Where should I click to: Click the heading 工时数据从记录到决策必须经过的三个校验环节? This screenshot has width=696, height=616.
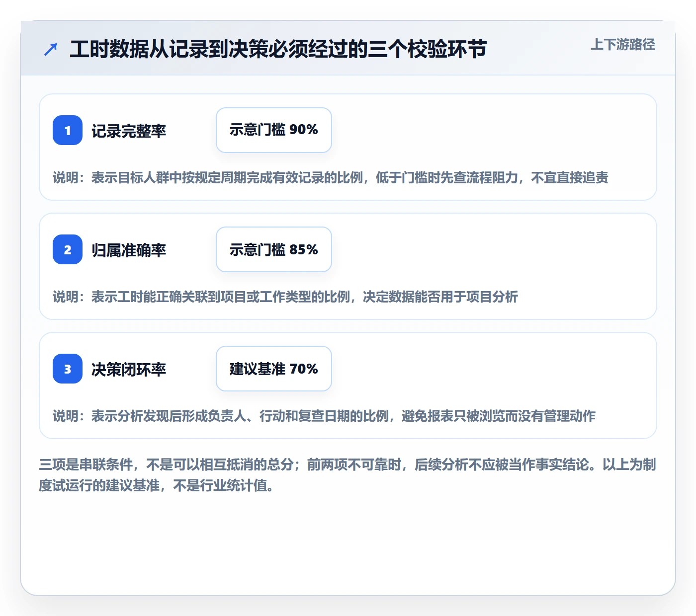pos(278,49)
